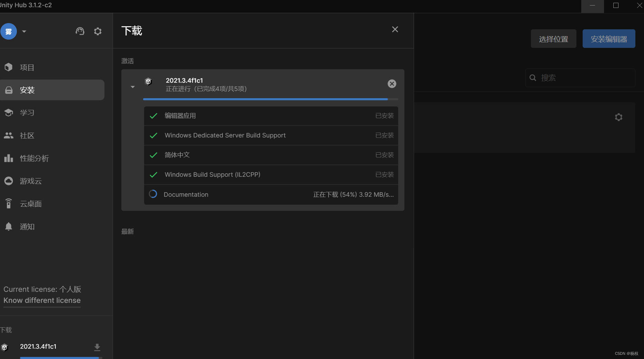
Task: Click the sidebar download progress bar
Action: pos(61,358)
